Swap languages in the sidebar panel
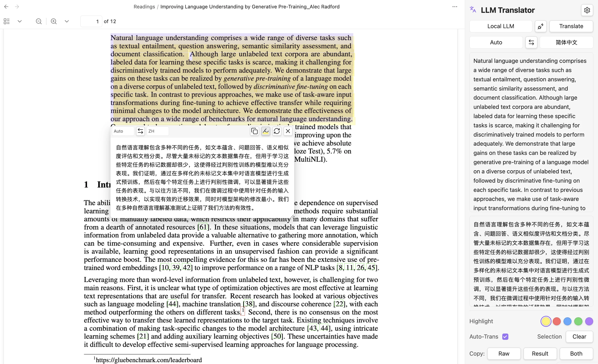The image size is (598, 364). (531, 42)
